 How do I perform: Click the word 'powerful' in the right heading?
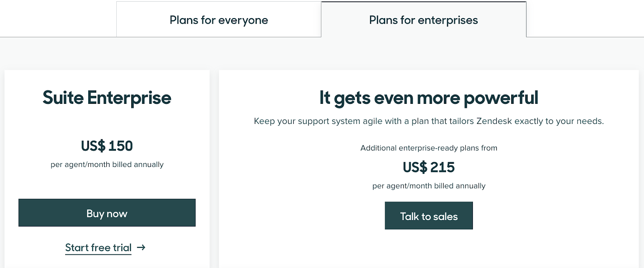click(501, 98)
